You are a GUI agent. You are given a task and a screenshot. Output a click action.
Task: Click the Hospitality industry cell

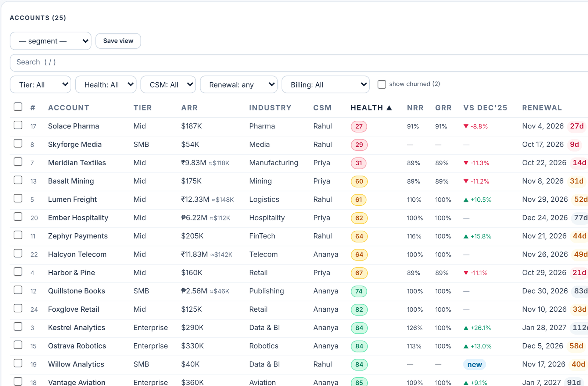click(x=267, y=218)
